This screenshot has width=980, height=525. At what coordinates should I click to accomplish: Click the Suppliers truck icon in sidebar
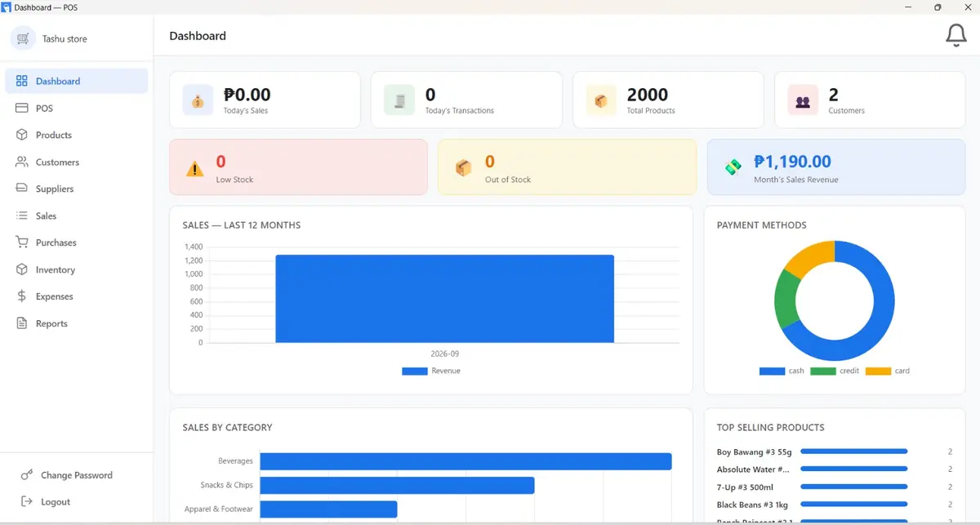[22, 189]
